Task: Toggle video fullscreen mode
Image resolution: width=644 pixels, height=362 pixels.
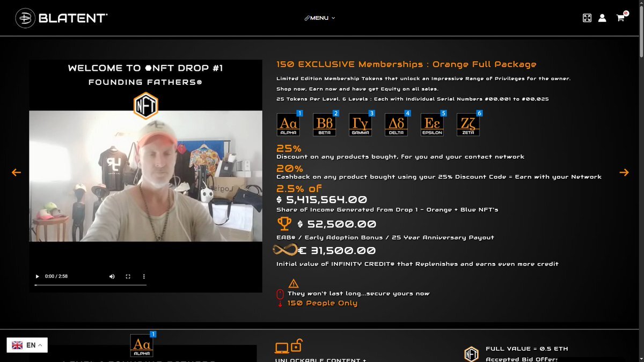Action: click(128, 276)
